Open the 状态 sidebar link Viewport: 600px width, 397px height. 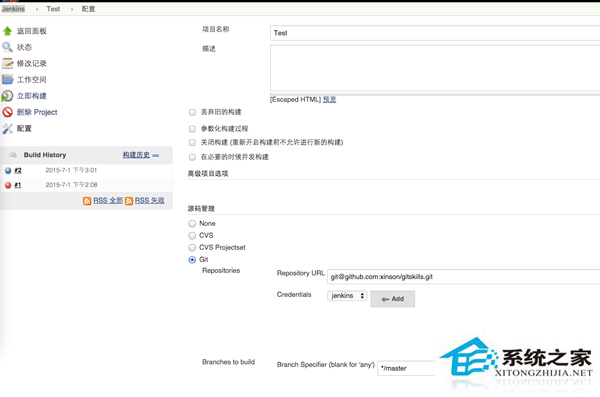(24, 47)
